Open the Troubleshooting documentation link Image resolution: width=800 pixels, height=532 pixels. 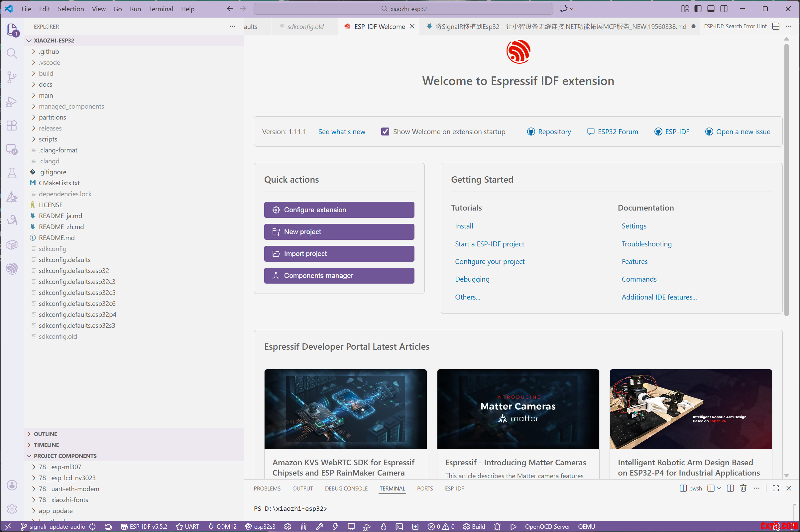[x=646, y=244]
